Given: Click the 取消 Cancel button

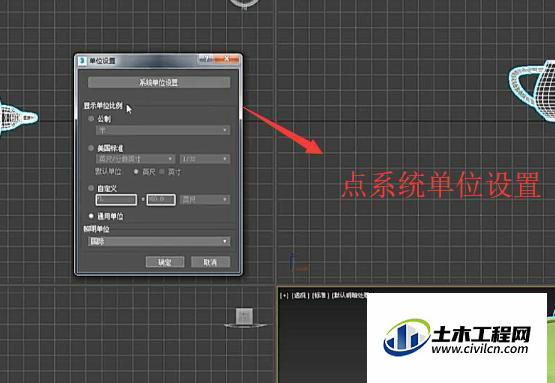Looking at the screenshot, I should pos(210,262).
